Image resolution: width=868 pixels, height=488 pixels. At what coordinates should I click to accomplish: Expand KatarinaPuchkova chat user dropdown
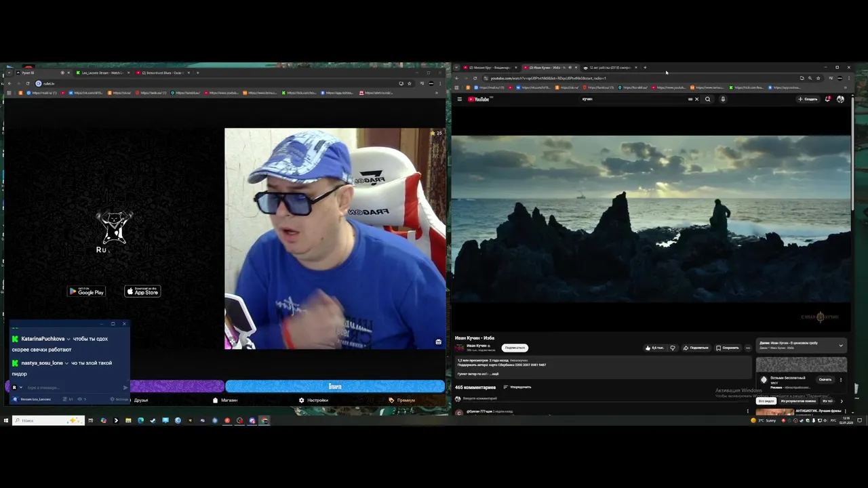(x=68, y=339)
